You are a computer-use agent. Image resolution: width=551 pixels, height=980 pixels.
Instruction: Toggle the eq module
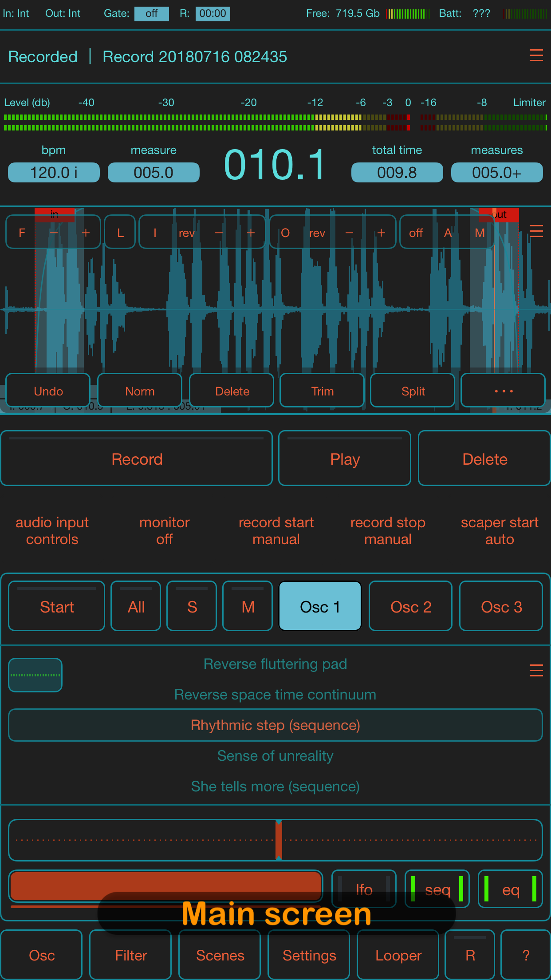(x=510, y=889)
